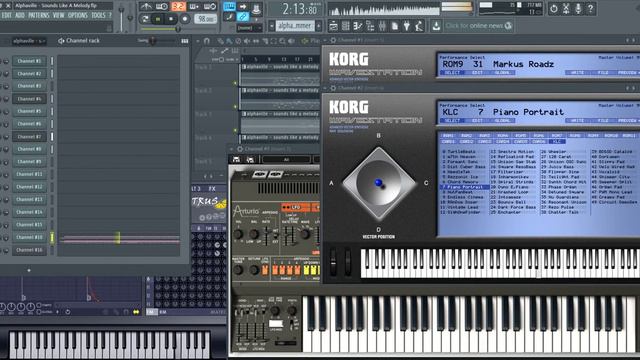
Task: Click the add channel plus button
Action: tap(29, 270)
